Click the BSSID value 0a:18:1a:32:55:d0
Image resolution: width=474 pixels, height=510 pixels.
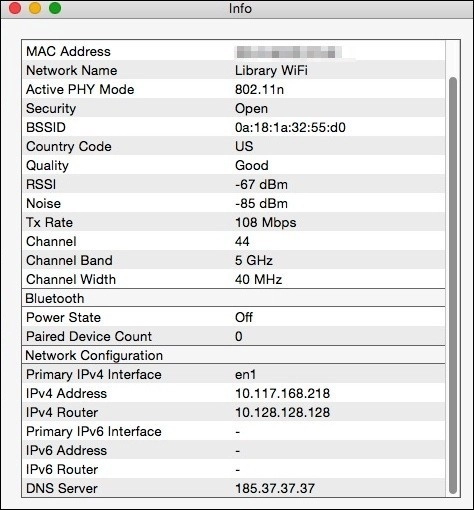tap(290, 127)
